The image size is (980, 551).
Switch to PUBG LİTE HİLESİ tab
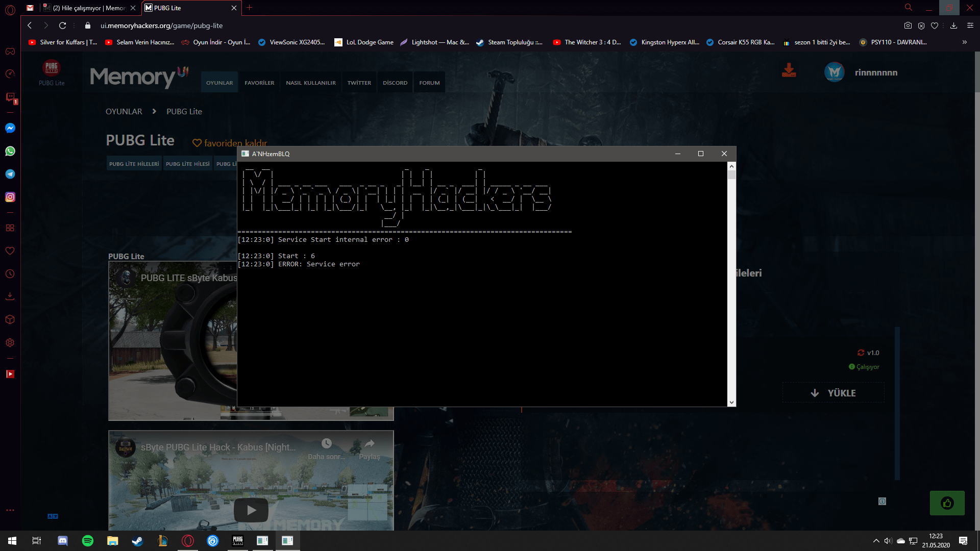188,164
